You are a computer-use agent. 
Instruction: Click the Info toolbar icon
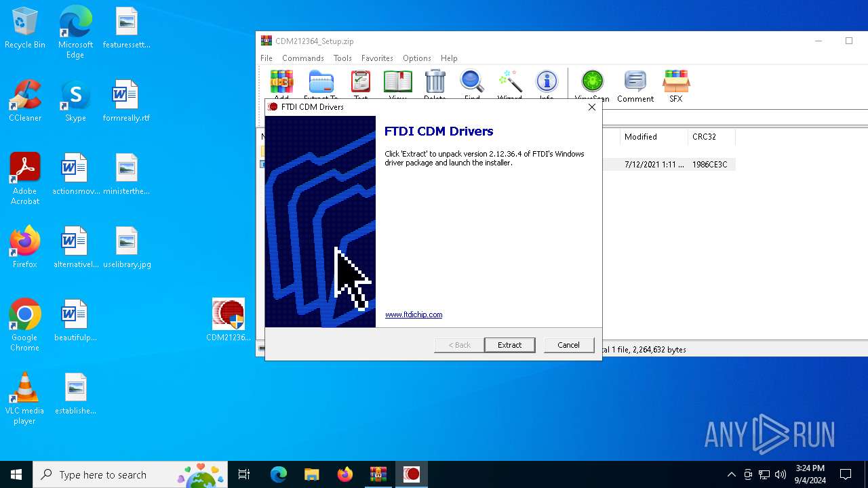pyautogui.click(x=547, y=84)
